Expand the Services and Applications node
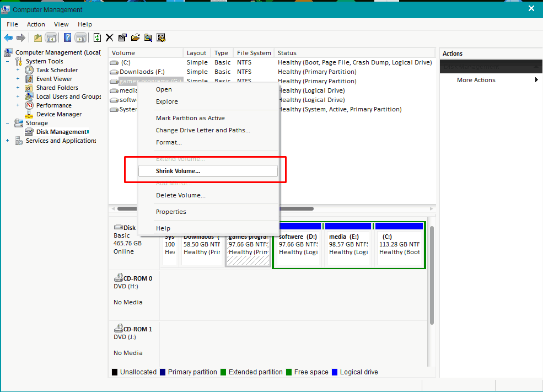 [x=7, y=141]
